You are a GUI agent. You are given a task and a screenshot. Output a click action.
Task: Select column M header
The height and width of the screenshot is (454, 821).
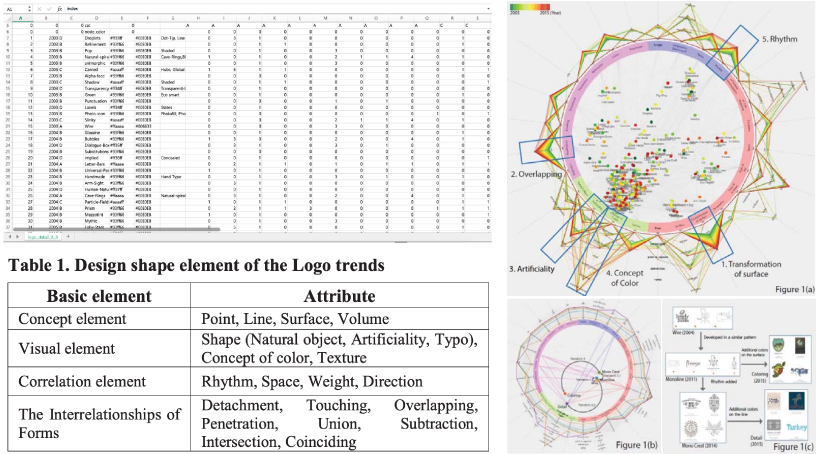pyautogui.click(x=326, y=18)
